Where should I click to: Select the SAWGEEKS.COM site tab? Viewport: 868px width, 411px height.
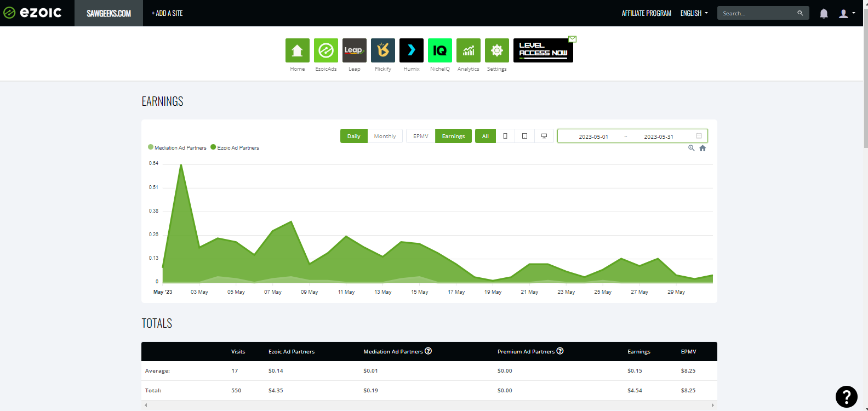(108, 13)
